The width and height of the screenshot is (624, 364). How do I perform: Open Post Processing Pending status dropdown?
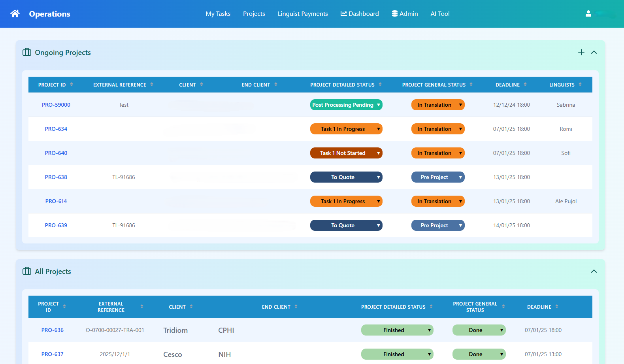pyautogui.click(x=346, y=105)
